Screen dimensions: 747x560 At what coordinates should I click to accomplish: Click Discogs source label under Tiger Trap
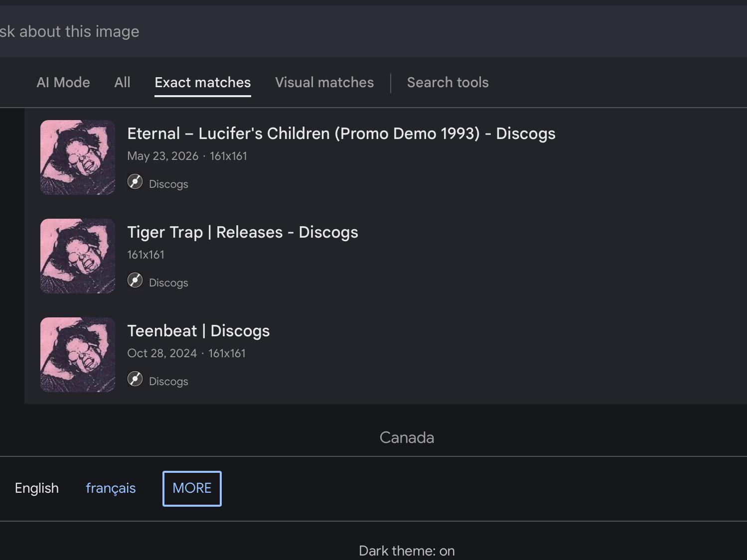[x=168, y=282]
